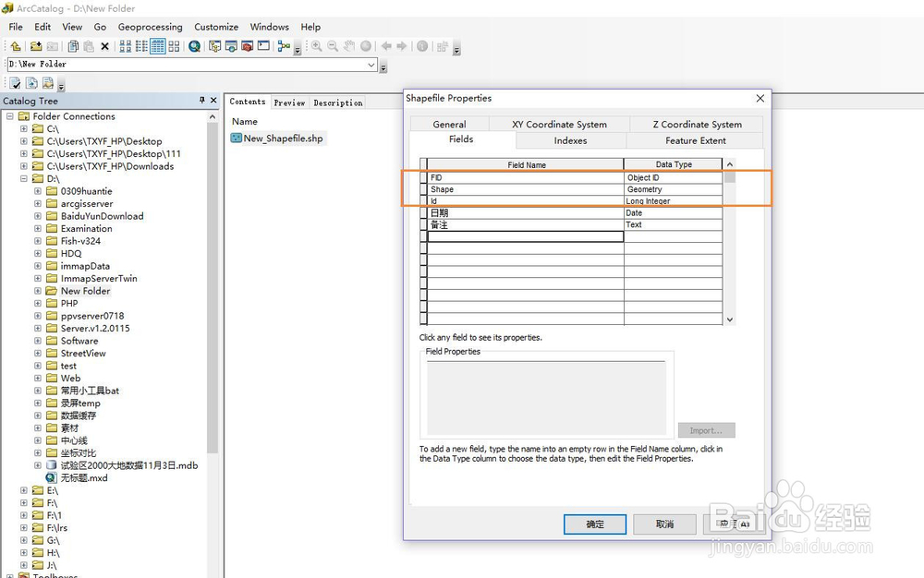Open the location path dropdown
The image size is (924, 578).
371,64
